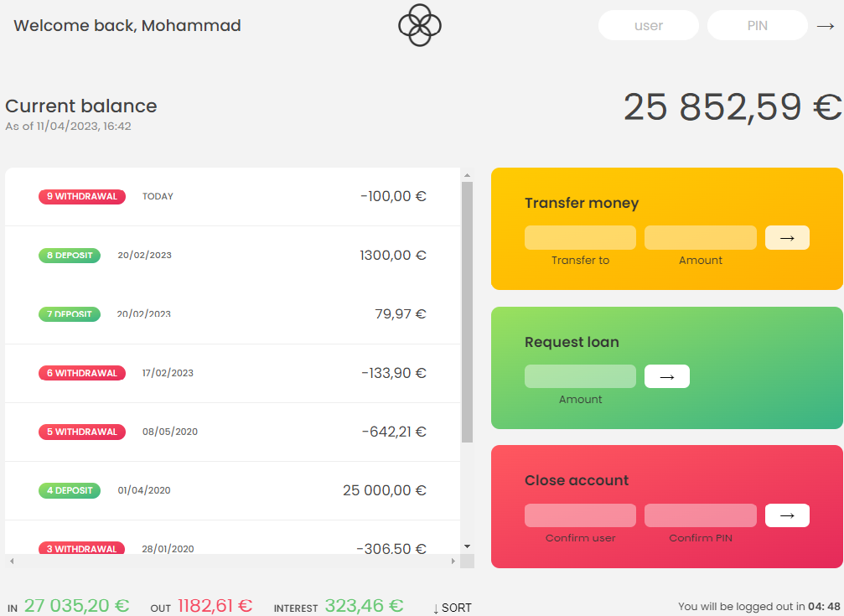Click the Confirm user input field
The height and width of the screenshot is (616, 844).
[580, 515]
